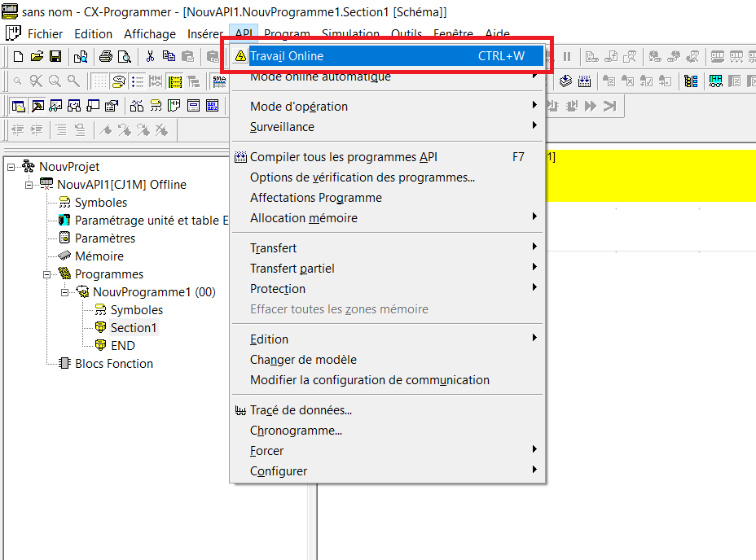This screenshot has height=560, width=756.
Task: Open the Fichier menu
Action: pyautogui.click(x=45, y=34)
